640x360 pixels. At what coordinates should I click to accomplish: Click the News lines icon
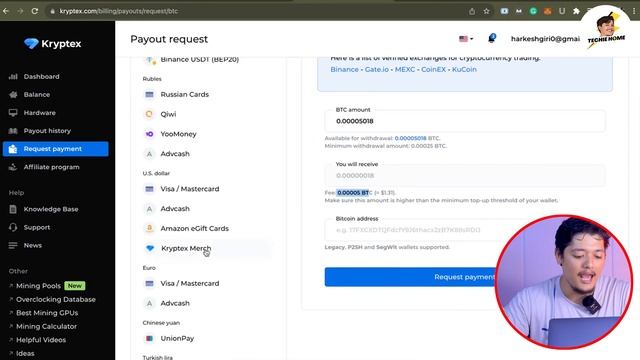pyautogui.click(x=13, y=245)
